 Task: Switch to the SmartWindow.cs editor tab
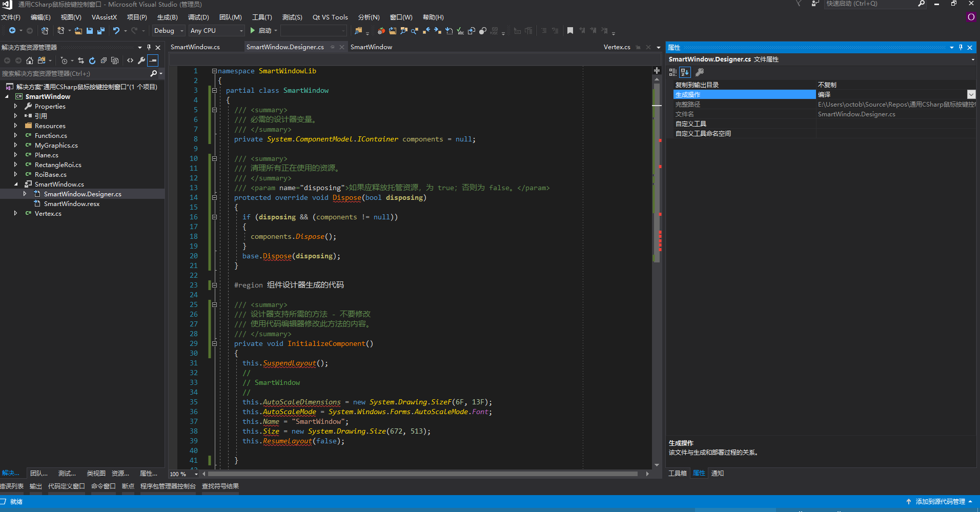[195, 47]
